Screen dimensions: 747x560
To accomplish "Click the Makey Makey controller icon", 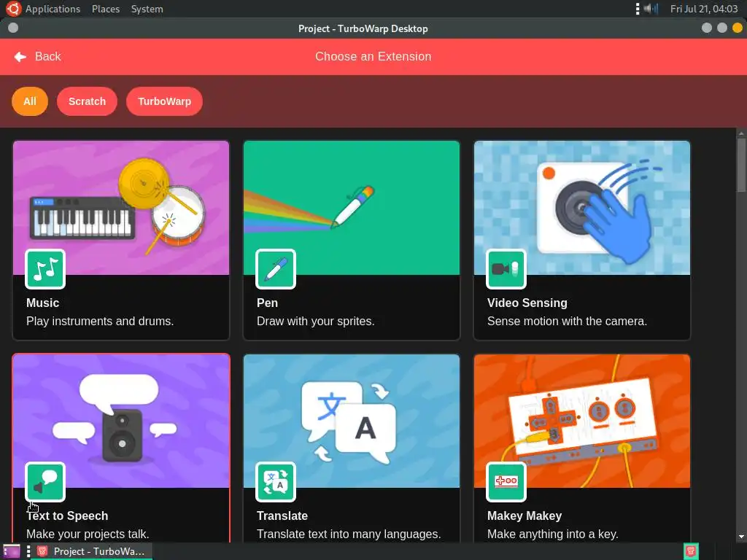I will coord(506,482).
